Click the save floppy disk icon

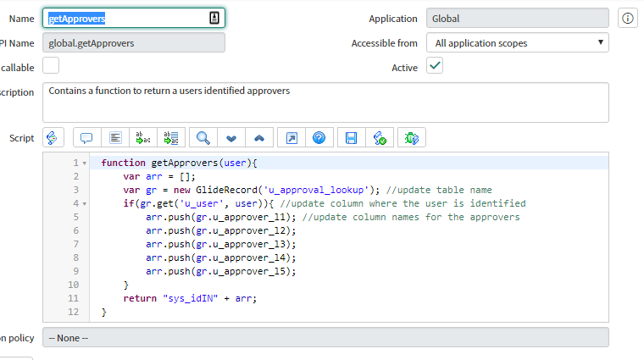pos(351,138)
